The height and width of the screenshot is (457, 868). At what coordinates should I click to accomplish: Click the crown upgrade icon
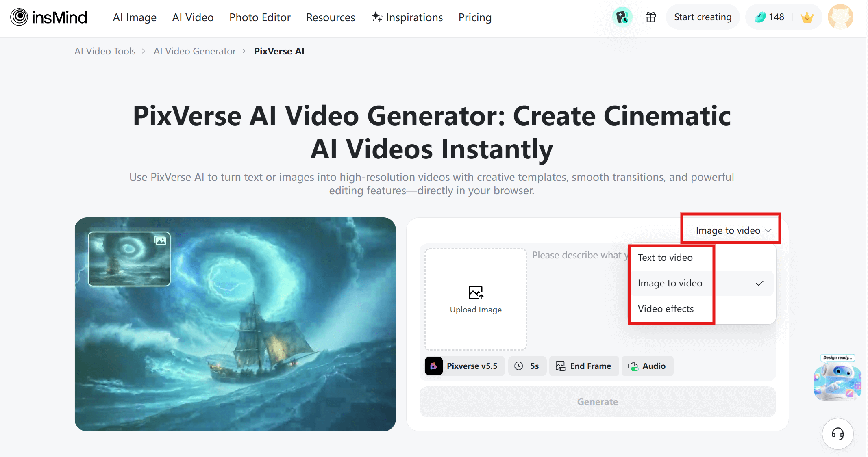point(807,17)
